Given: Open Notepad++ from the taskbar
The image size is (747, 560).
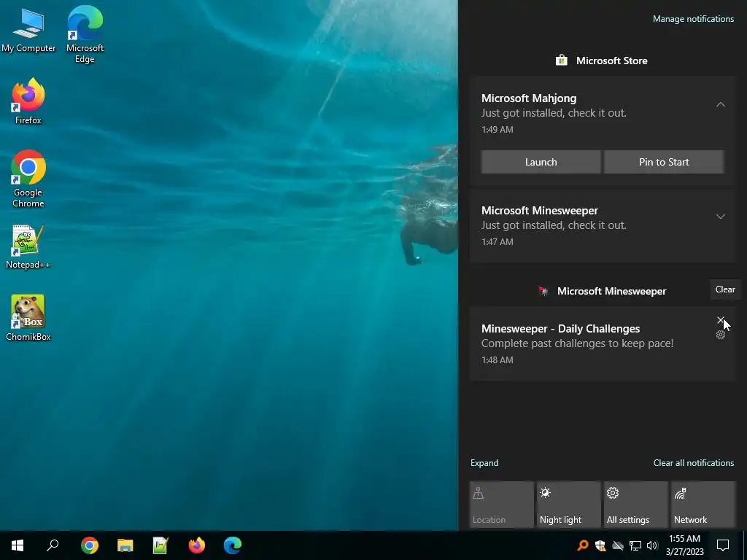Looking at the screenshot, I should point(160,545).
